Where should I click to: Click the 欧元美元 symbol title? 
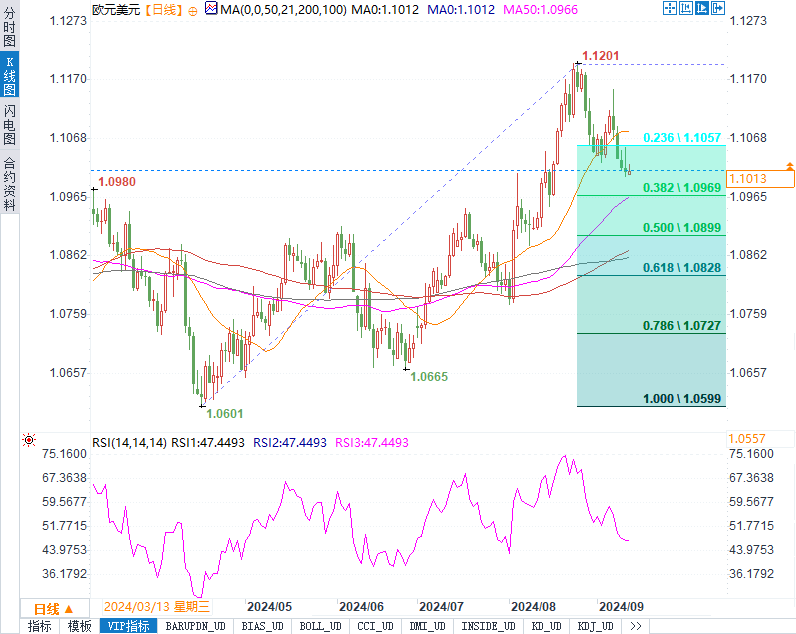click(x=116, y=10)
